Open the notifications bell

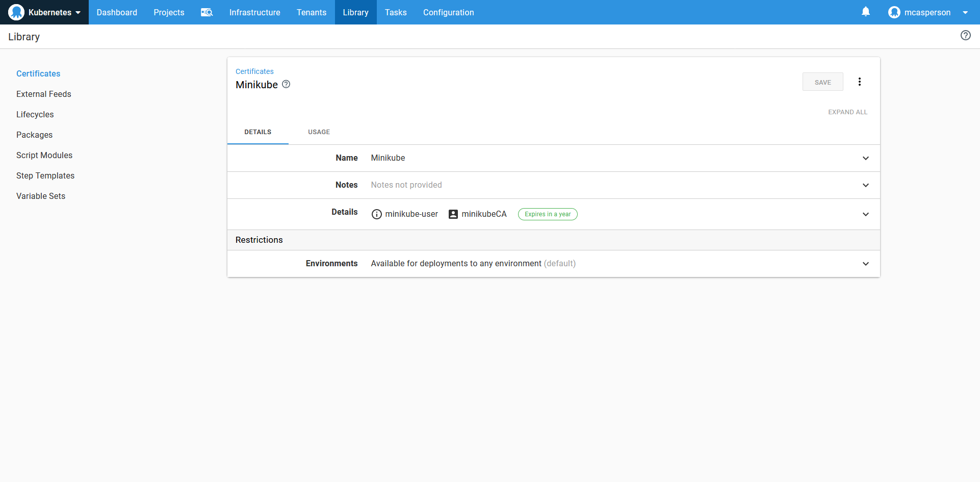pyautogui.click(x=865, y=12)
